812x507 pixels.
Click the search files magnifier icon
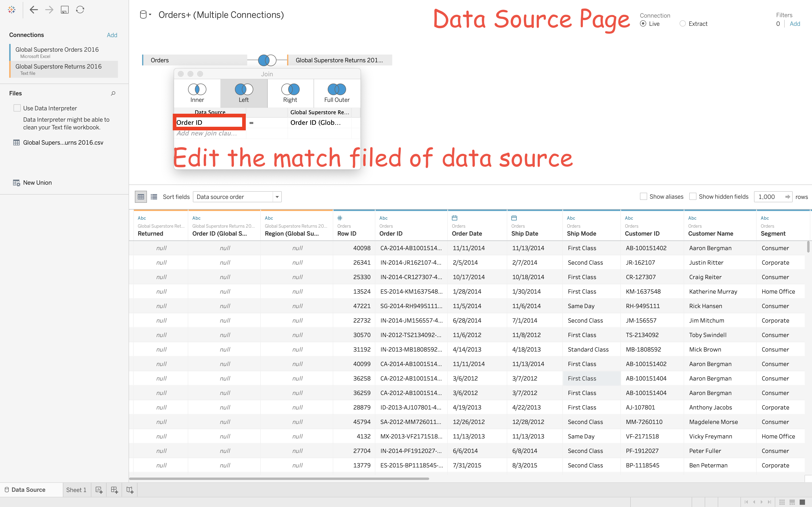[113, 94]
